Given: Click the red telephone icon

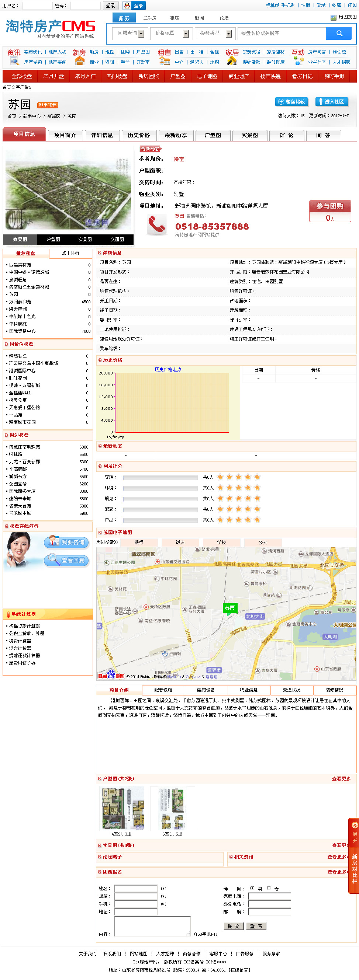Looking at the screenshot, I should point(156,224).
